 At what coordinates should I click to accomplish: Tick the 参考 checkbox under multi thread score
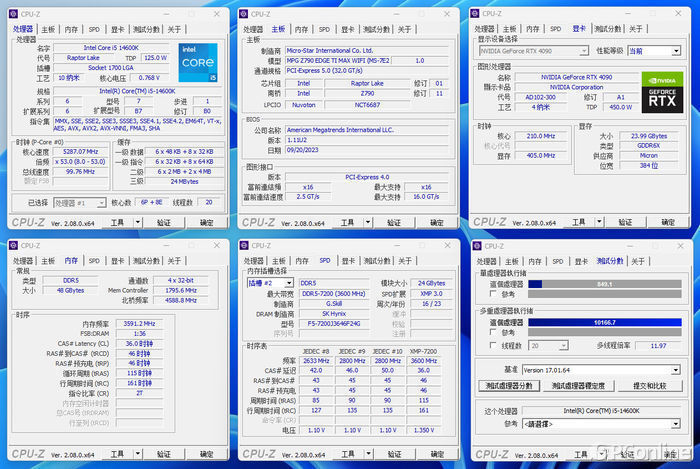click(493, 332)
